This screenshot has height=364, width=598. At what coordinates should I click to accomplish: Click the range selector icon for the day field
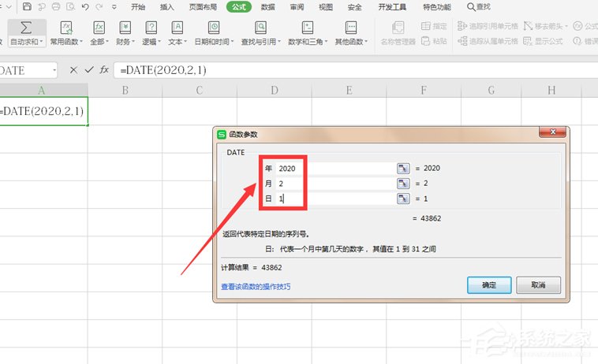click(x=402, y=199)
